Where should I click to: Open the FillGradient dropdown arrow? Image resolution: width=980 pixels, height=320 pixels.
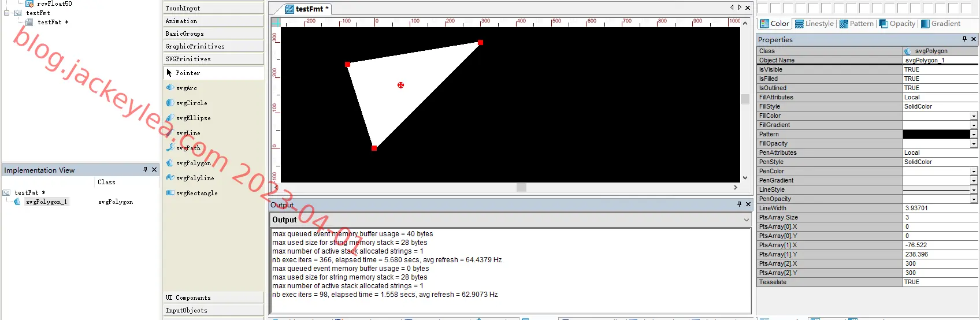point(974,125)
